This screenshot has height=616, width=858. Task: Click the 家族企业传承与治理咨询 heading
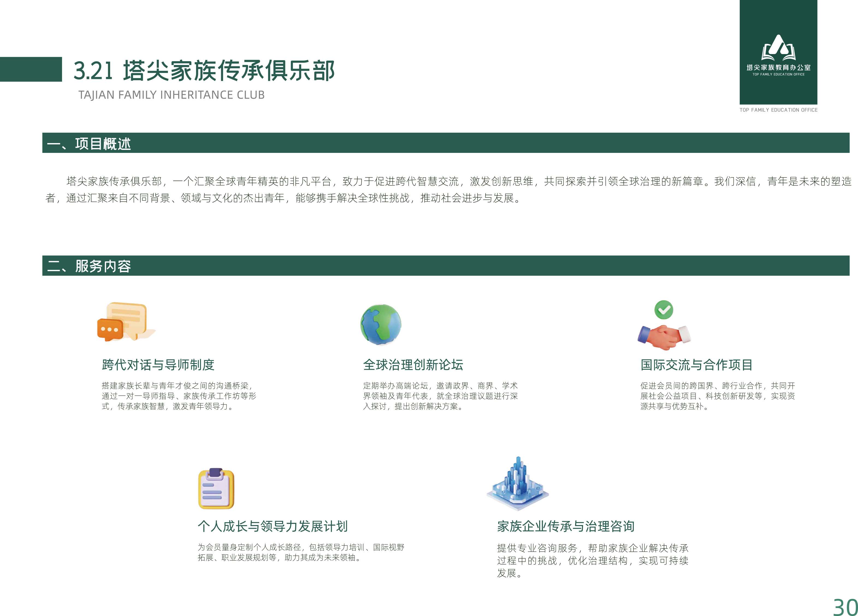pos(566,526)
